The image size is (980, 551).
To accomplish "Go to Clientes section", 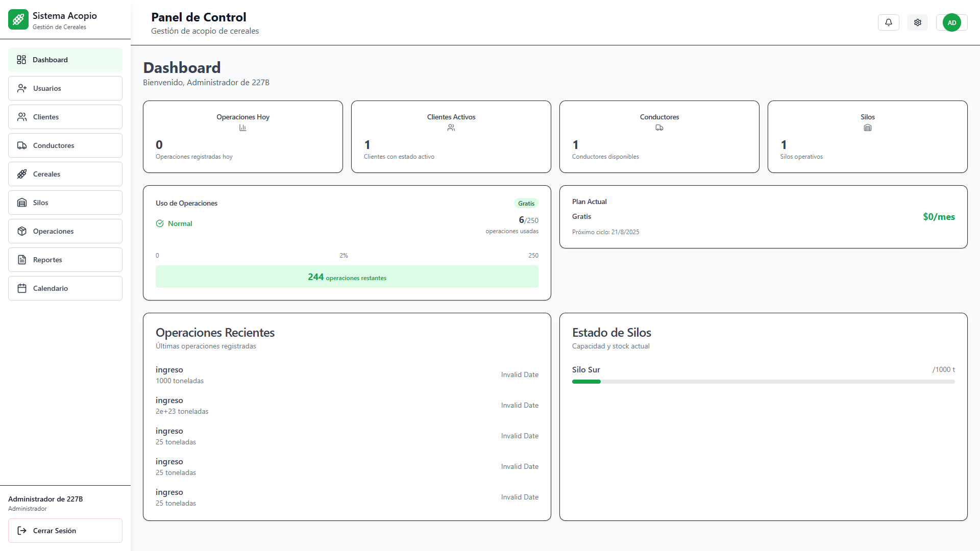I will tap(65, 117).
